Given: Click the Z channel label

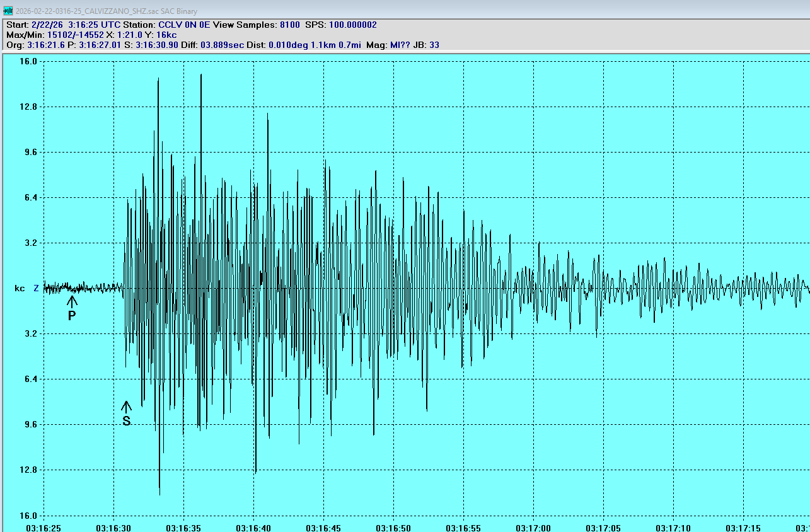Looking at the screenshot, I should point(36,288).
